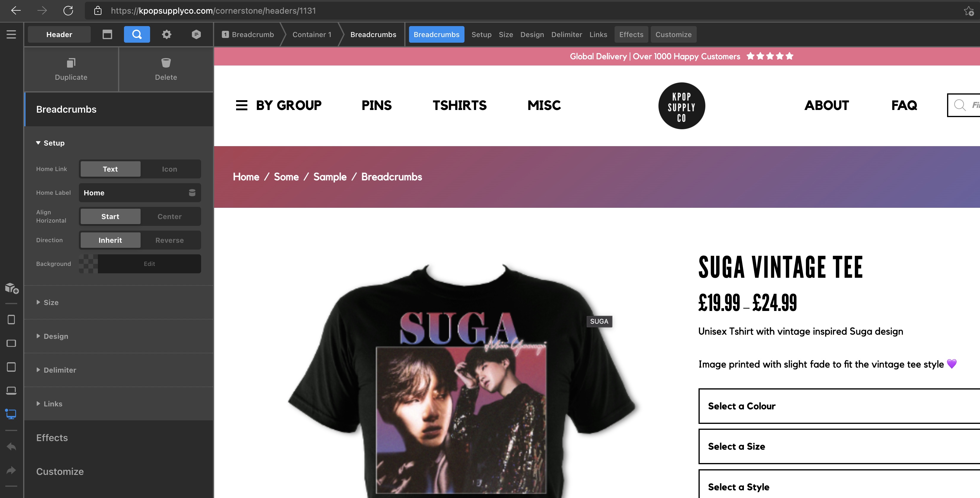Set Align Horizontal to Center
The width and height of the screenshot is (980, 498).
click(x=170, y=217)
